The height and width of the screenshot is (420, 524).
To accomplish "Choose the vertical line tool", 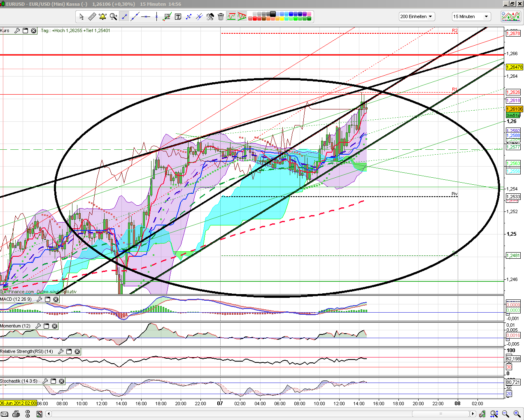I will click(156, 16).
